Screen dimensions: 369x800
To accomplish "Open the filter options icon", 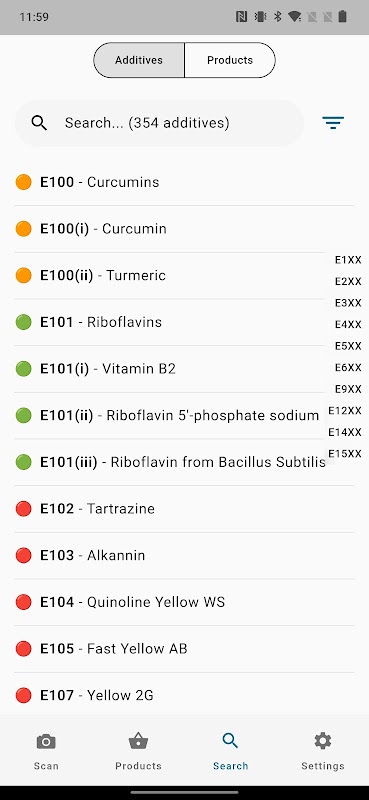I will [333, 123].
